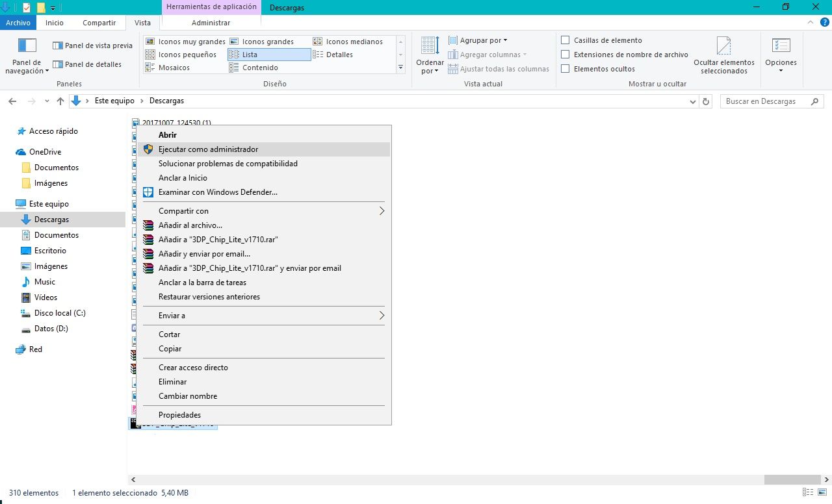Click Eliminar in the context menu
The image size is (832, 504).
point(264,382)
